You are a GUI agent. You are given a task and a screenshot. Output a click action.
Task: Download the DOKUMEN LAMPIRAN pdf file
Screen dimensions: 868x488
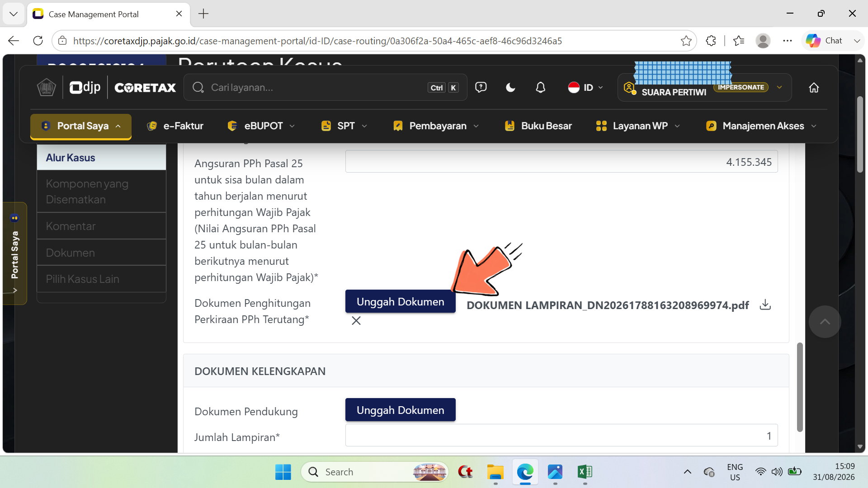tap(765, 305)
